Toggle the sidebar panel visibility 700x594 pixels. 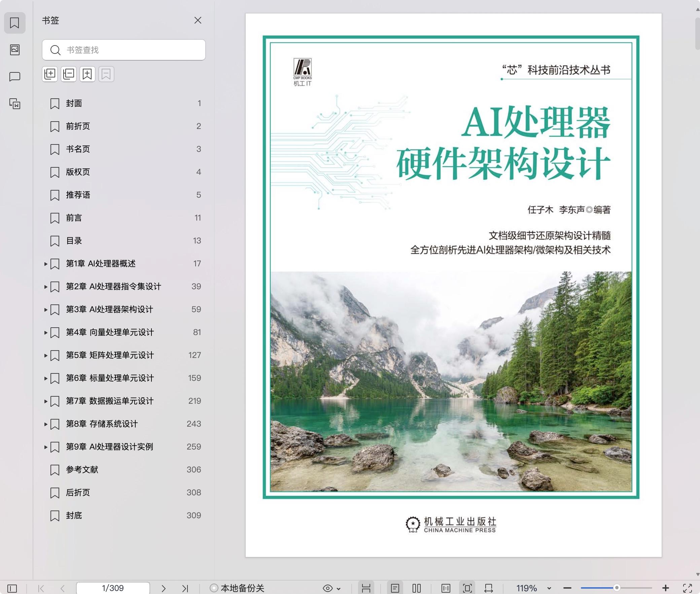click(x=12, y=588)
